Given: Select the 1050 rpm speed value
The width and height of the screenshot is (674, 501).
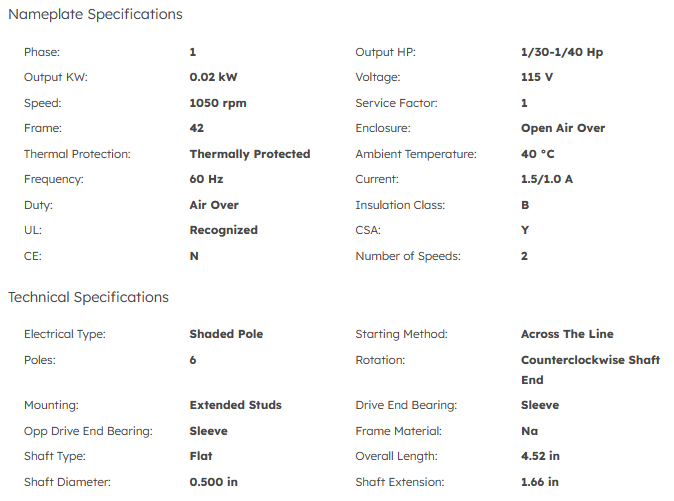Looking at the screenshot, I should 218,103.
